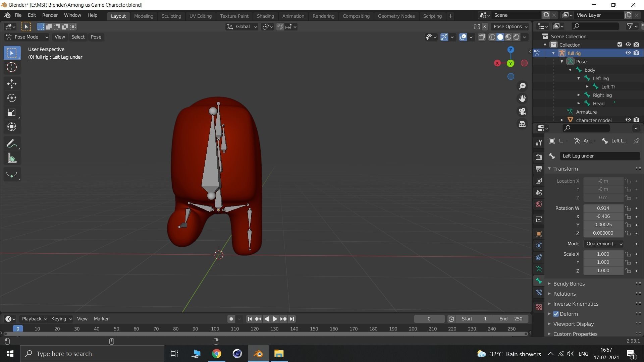644x362 pixels.
Task: Toggle snapping magnet icon
Action: click(280, 27)
